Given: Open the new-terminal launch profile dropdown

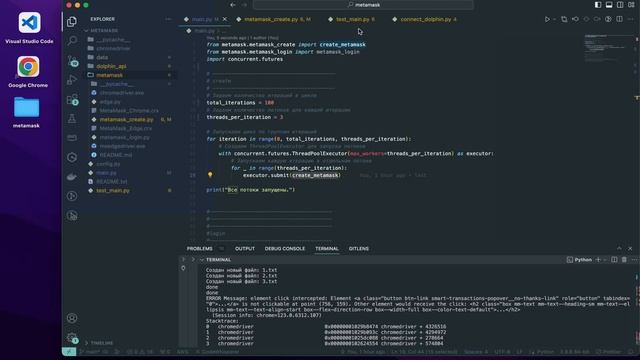Looking at the screenshot, I should pyautogui.click(x=605, y=260).
